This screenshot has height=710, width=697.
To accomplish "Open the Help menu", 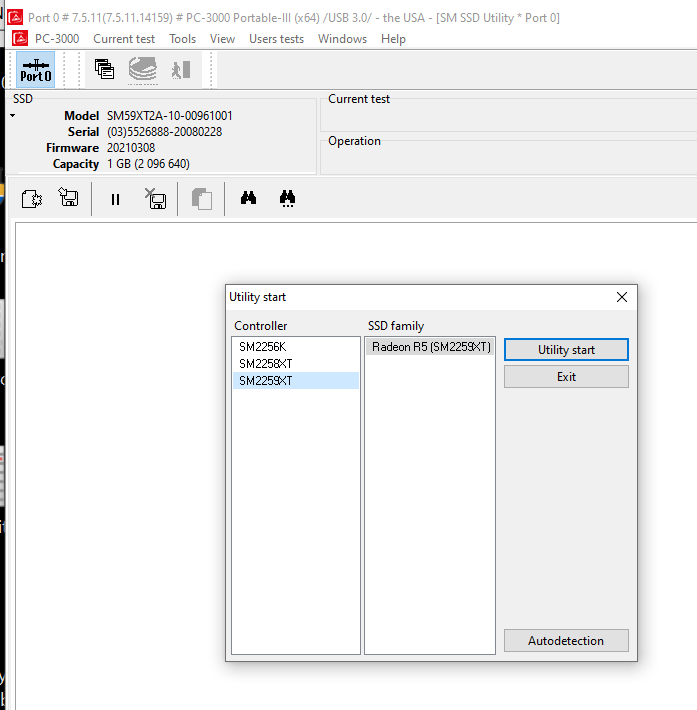I will (x=393, y=39).
